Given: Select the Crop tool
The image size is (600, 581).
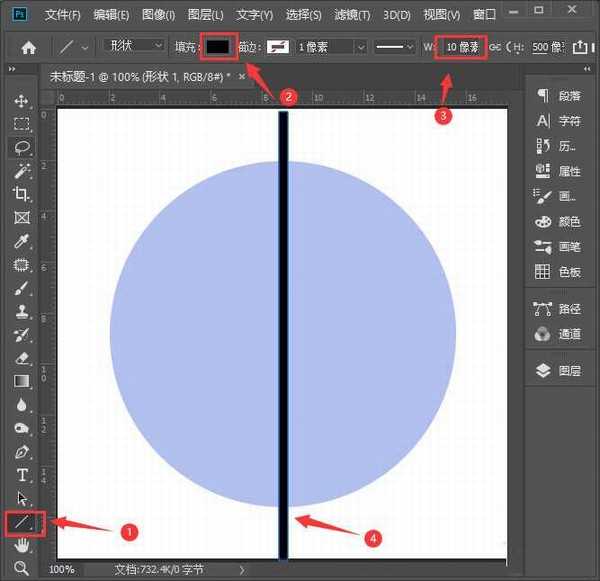Looking at the screenshot, I should [x=22, y=194].
